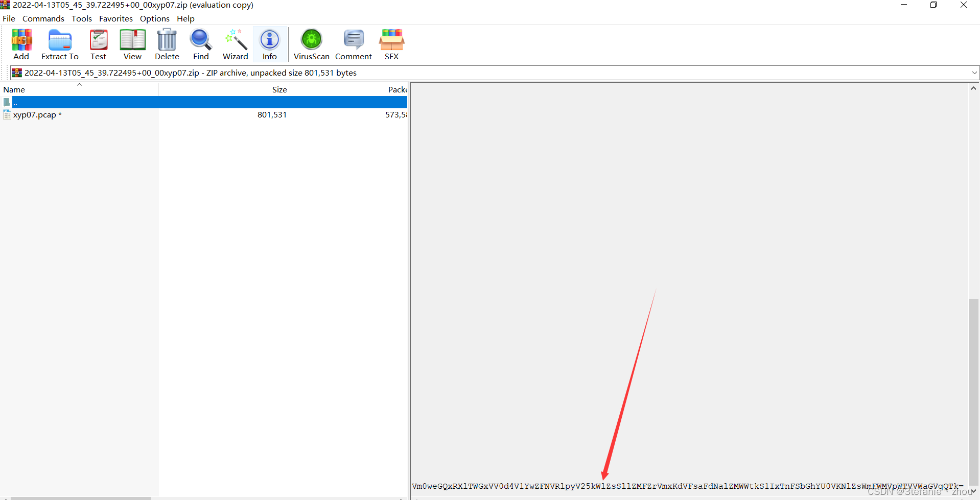Click the Add archive toolbar icon
Viewport: 980px width, 500px height.
[x=21, y=44]
